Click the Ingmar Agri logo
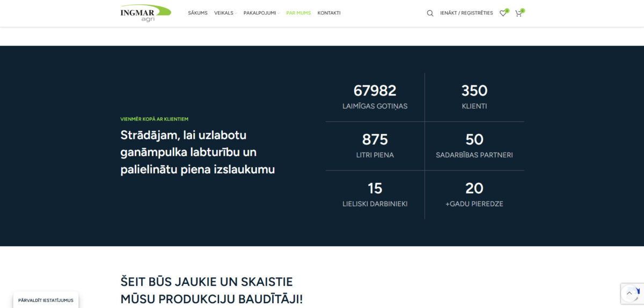This screenshot has width=644, height=308. [145, 13]
